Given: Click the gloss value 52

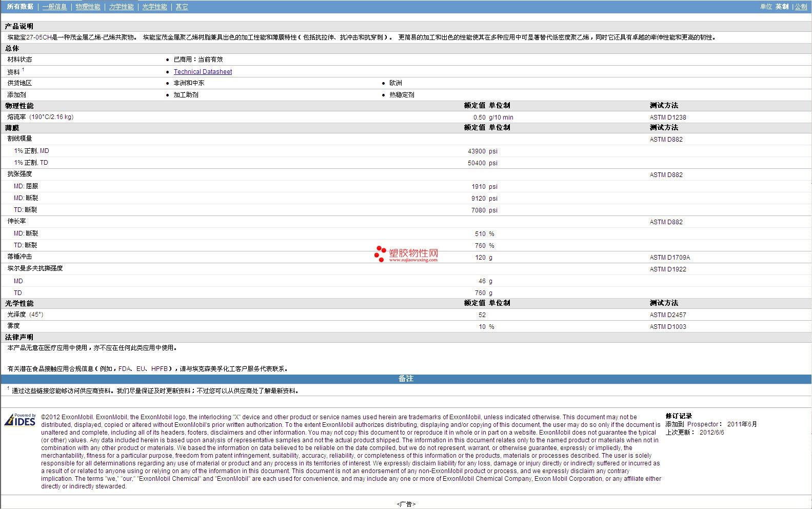Looking at the screenshot, I should 482,315.
